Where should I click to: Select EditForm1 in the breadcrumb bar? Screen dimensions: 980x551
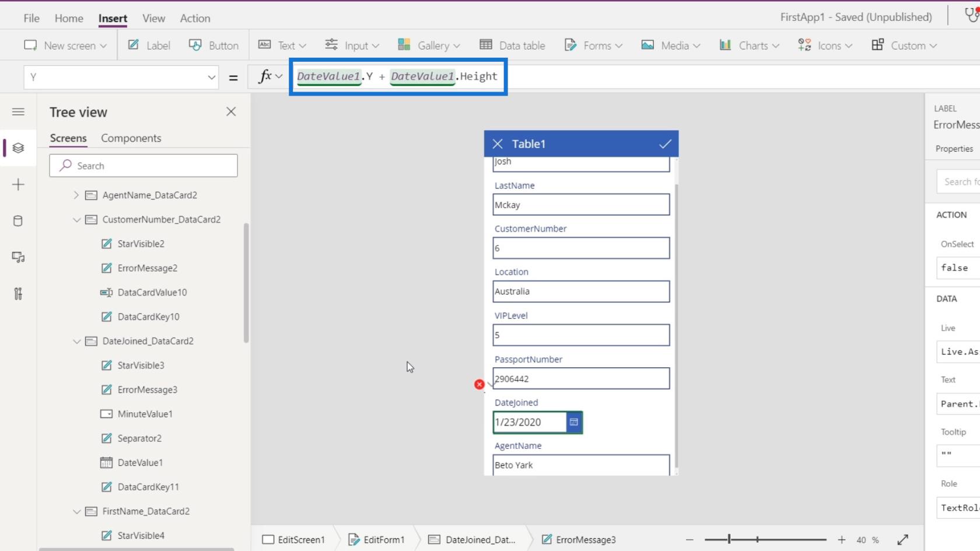click(377, 540)
